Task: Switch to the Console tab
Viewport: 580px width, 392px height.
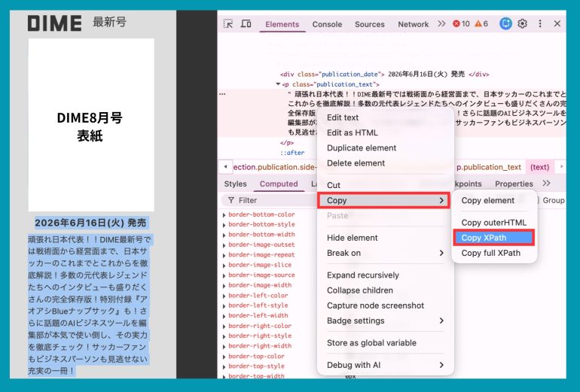Action: click(x=327, y=24)
